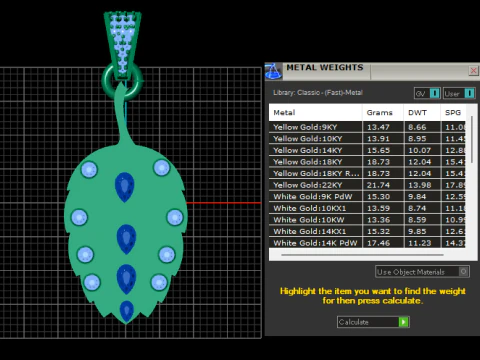Click the 9.84 DWT value
This screenshot has height=360, width=480.
[417, 197]
